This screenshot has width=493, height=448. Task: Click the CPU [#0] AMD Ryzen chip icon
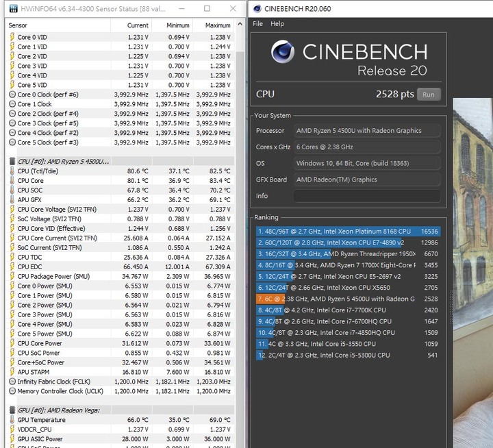click(x=12, y=162)
